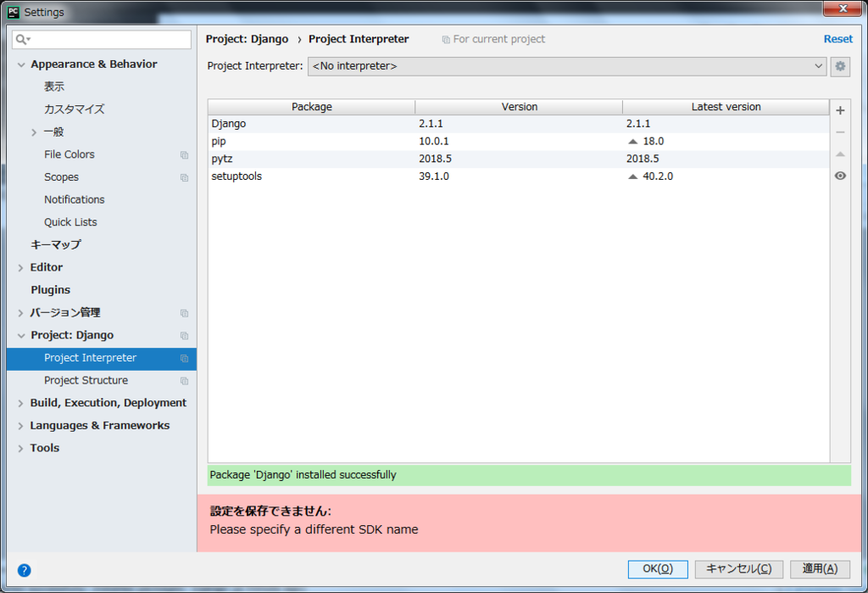
Task: Click the interpreter settings gear icon
Action: point(840,66)
